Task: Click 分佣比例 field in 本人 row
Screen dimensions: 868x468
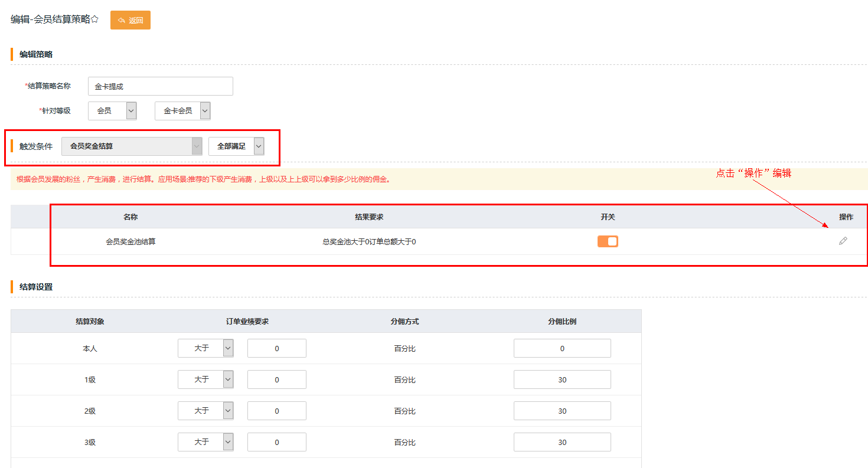Action: pyautogui.click(x=562, y=348)
